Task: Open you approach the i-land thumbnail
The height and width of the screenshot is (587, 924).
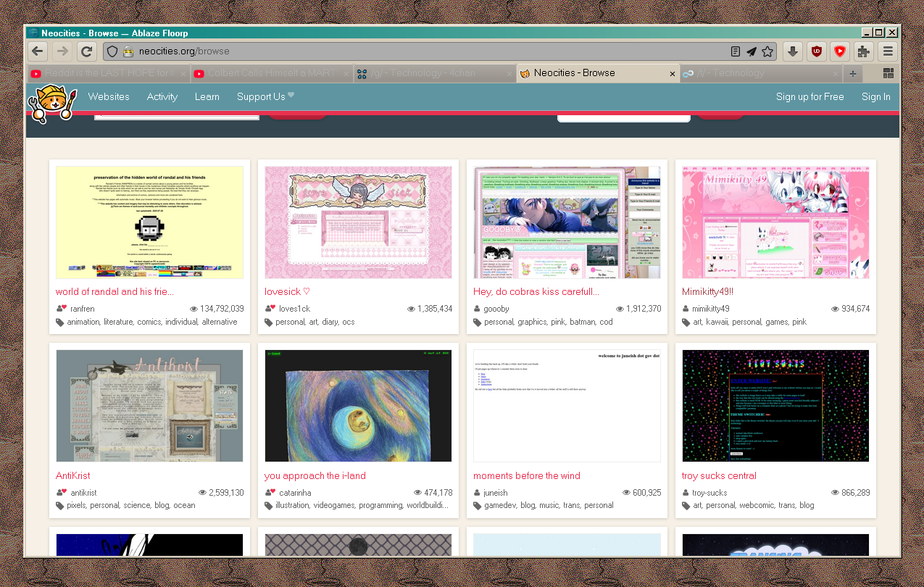Action: pyautogui.click(x=358, y=406)
